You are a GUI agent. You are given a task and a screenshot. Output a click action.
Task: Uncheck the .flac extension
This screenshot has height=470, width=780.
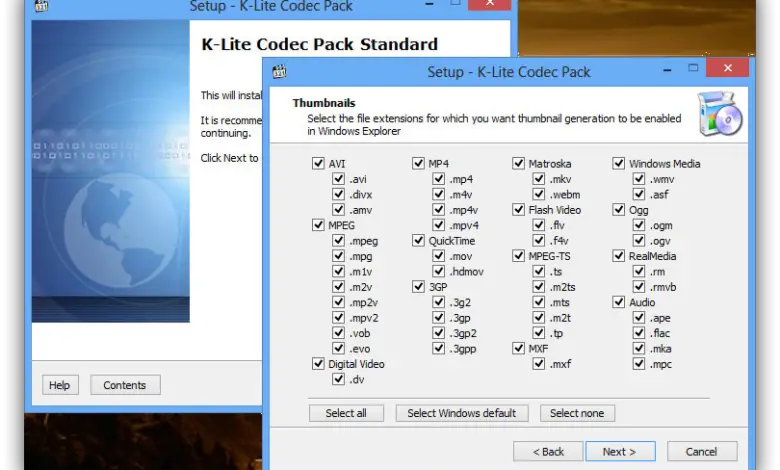coord(639,333)
